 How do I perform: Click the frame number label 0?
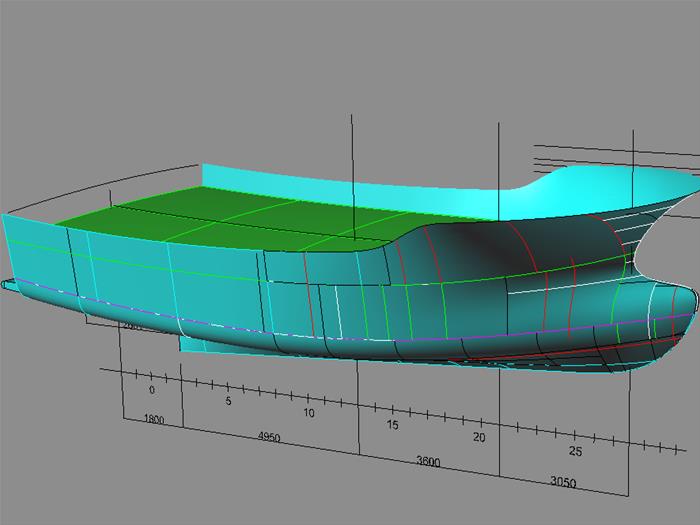[x=152, y=390]
